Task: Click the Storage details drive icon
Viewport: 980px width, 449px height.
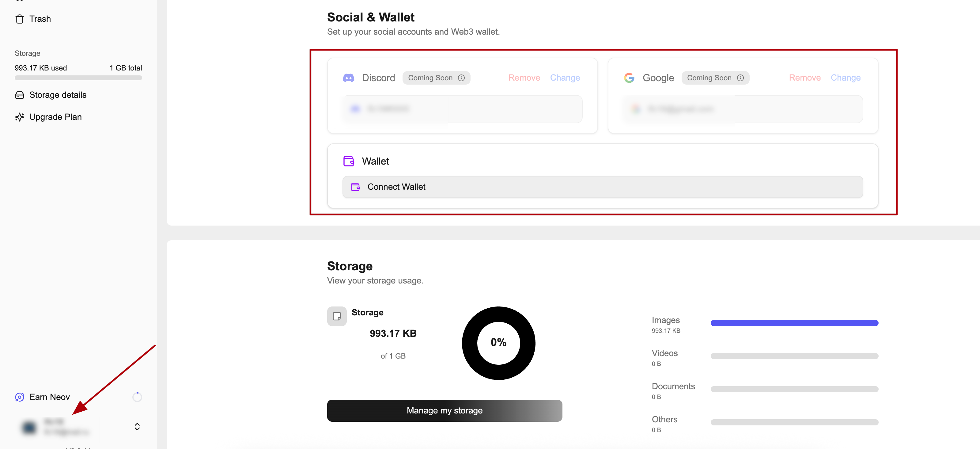Action: (19, 95)
